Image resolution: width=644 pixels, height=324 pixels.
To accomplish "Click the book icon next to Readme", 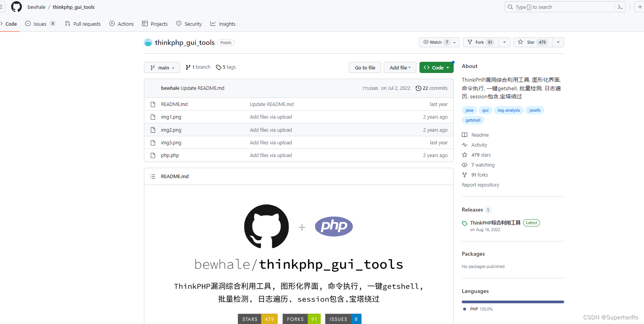I will point(464,135).
